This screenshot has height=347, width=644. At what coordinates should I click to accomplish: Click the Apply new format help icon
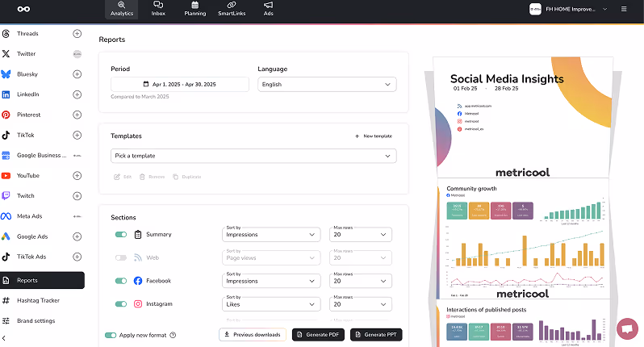(x=173, y=335)
